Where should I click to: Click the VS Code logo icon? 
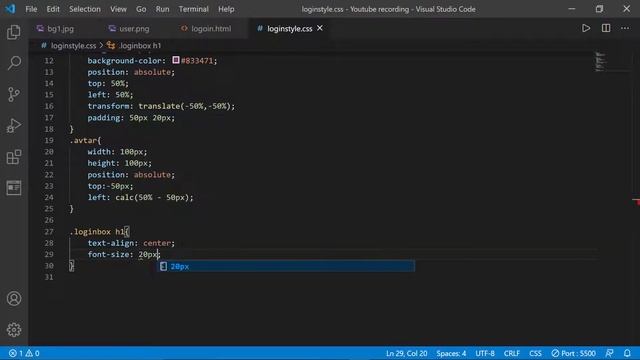click(10, 9)
